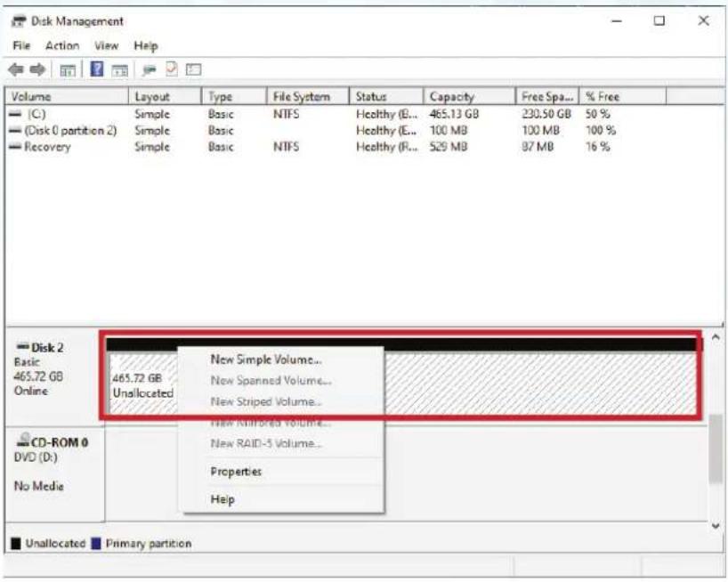Click the Show/Hide Console Tree toolbar icon
The image size is (728, 582).
[x=68, y=70]
